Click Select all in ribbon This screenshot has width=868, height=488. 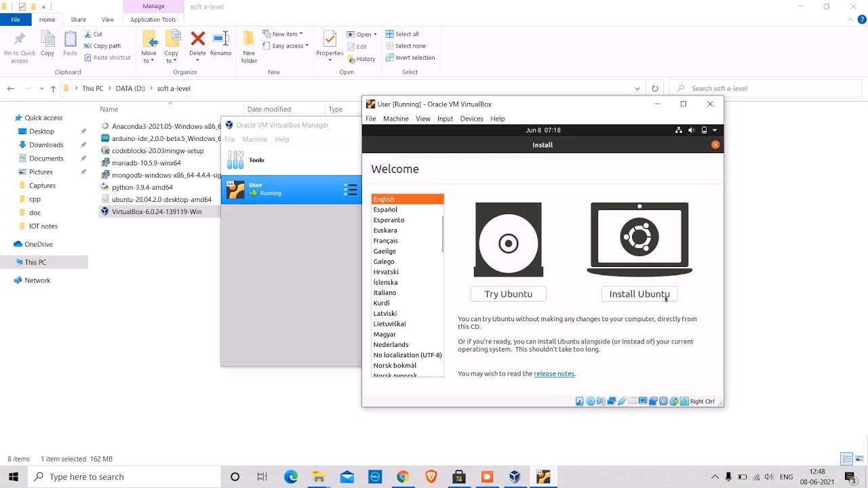(402, 34)
